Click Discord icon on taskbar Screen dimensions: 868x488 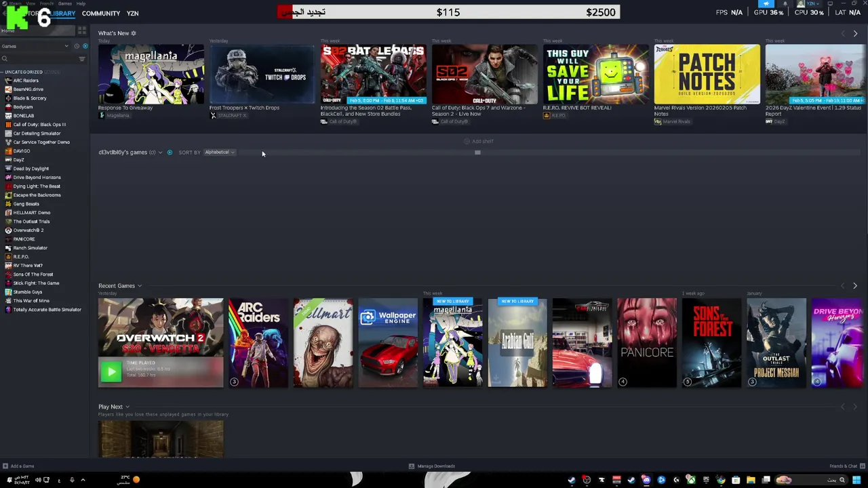tap(646, 480)
